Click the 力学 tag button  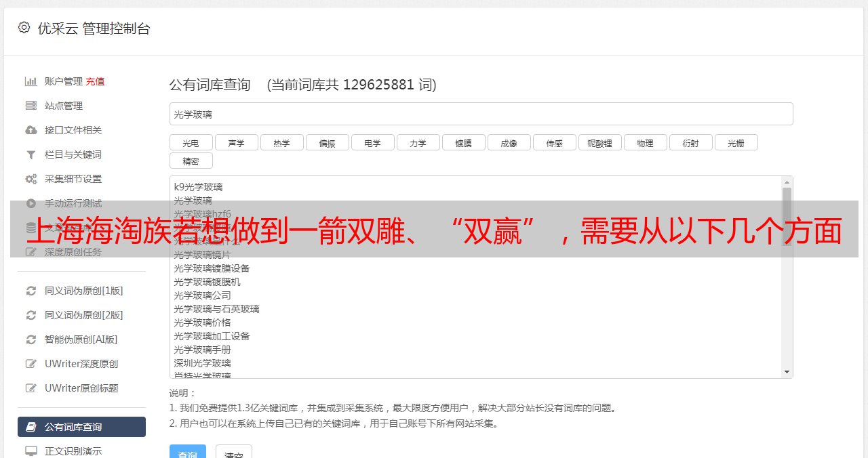418,142
